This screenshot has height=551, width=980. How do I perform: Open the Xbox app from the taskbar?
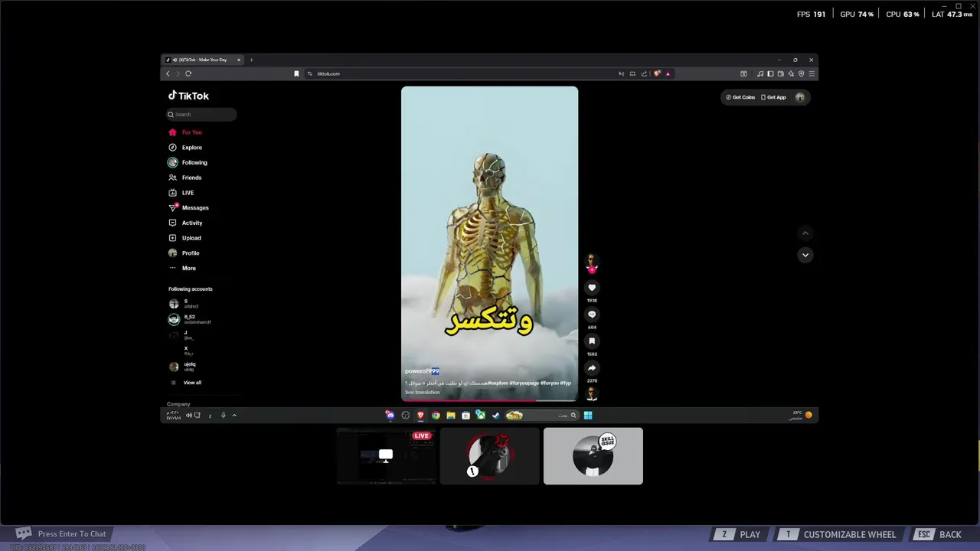(x=480, y=416)
